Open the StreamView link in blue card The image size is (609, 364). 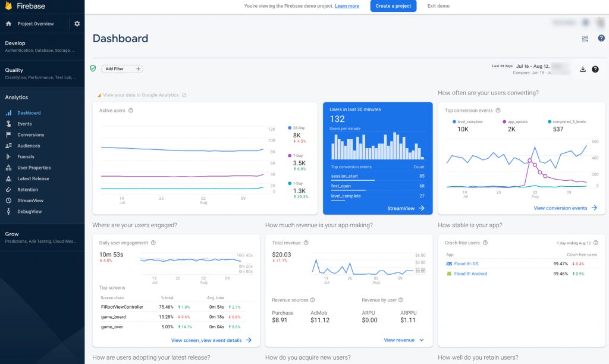(x=406, y=208)
